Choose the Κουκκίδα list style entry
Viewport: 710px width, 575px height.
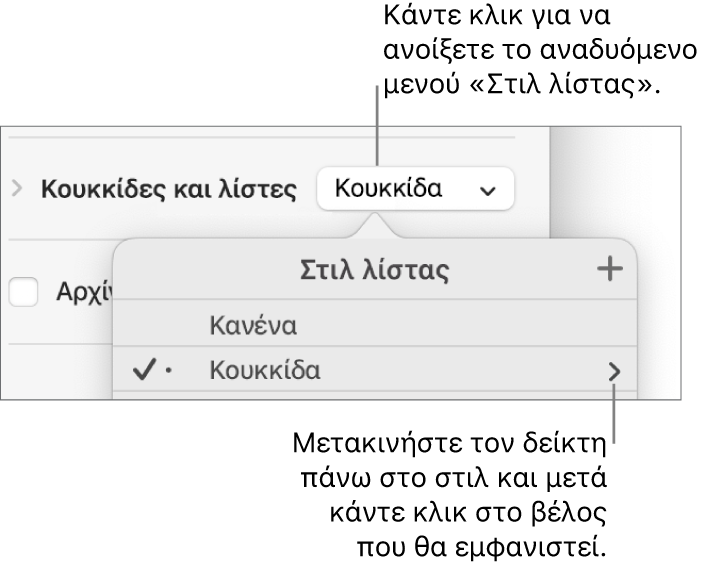coord(374,370)
